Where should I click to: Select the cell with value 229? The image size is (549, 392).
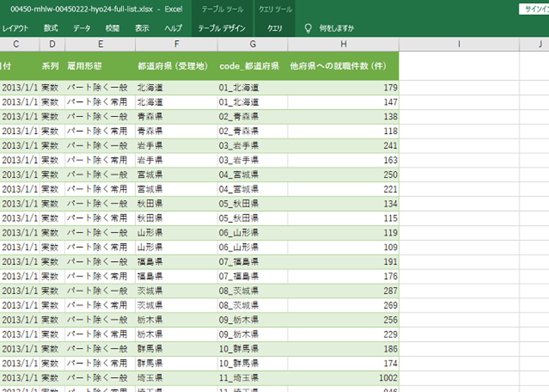click(x=343, y=334)
